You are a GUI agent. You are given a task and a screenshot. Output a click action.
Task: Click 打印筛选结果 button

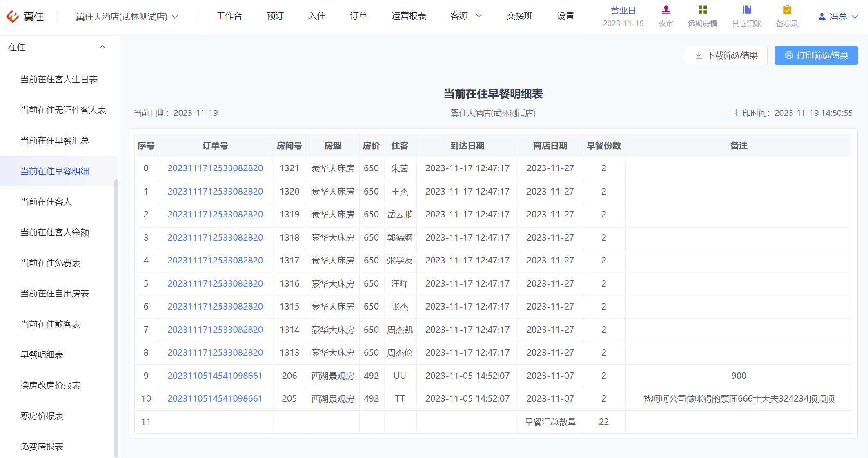coord(816,55)
